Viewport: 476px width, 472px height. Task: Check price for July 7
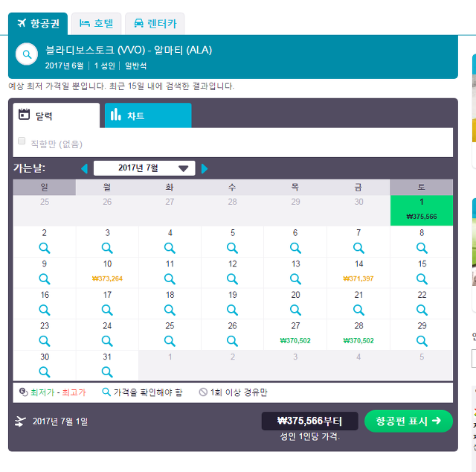358,248
